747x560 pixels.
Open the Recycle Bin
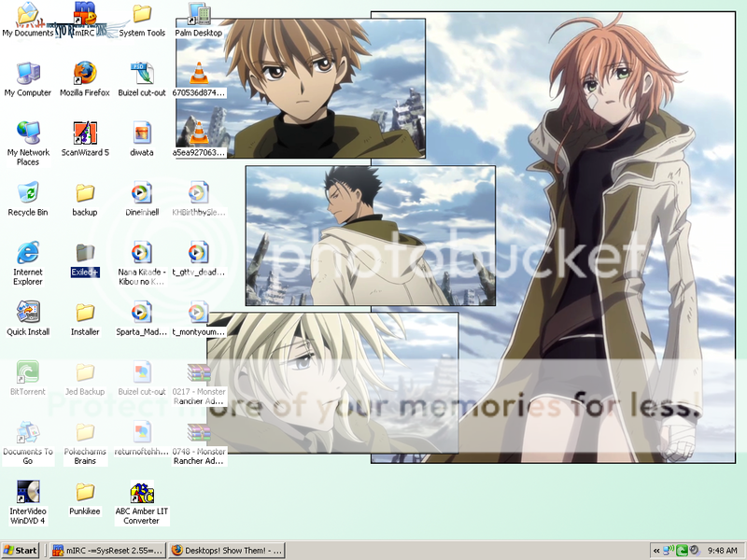point(28,199)
